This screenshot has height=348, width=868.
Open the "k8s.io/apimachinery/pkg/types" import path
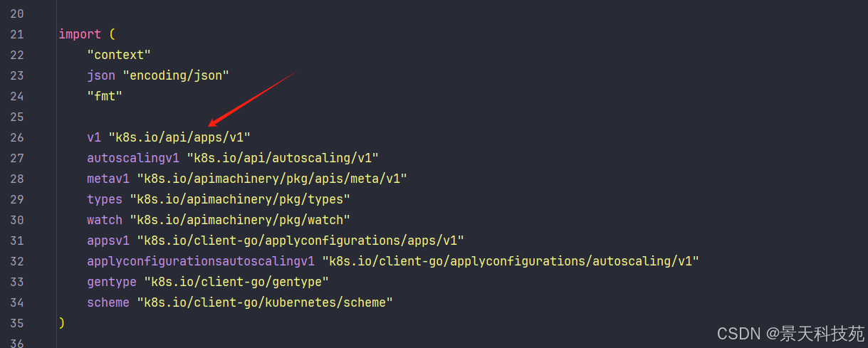point(240,199)
